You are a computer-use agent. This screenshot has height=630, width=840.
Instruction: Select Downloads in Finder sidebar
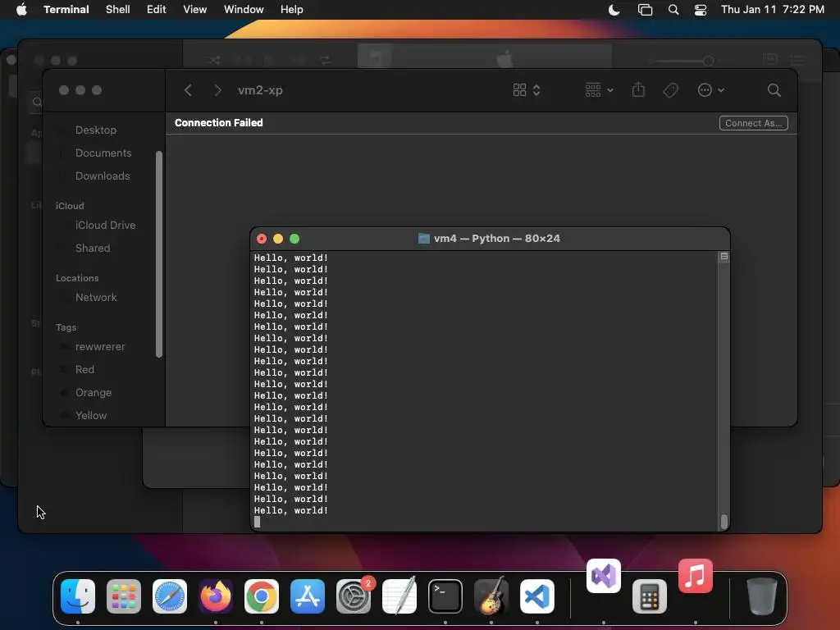click(x=103, y=176)
